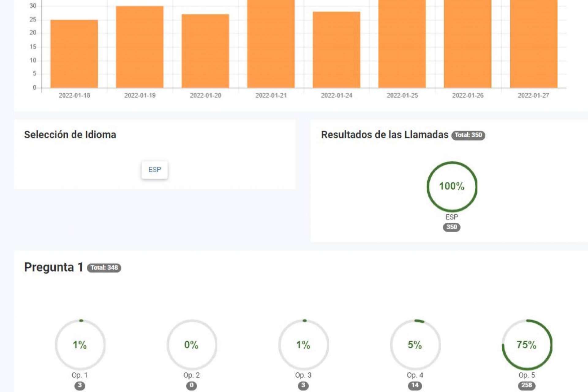Viewport: 588px width, 392px height.
Task: Click the Op. 3 circle showing 1%
Action: [303, 345]
